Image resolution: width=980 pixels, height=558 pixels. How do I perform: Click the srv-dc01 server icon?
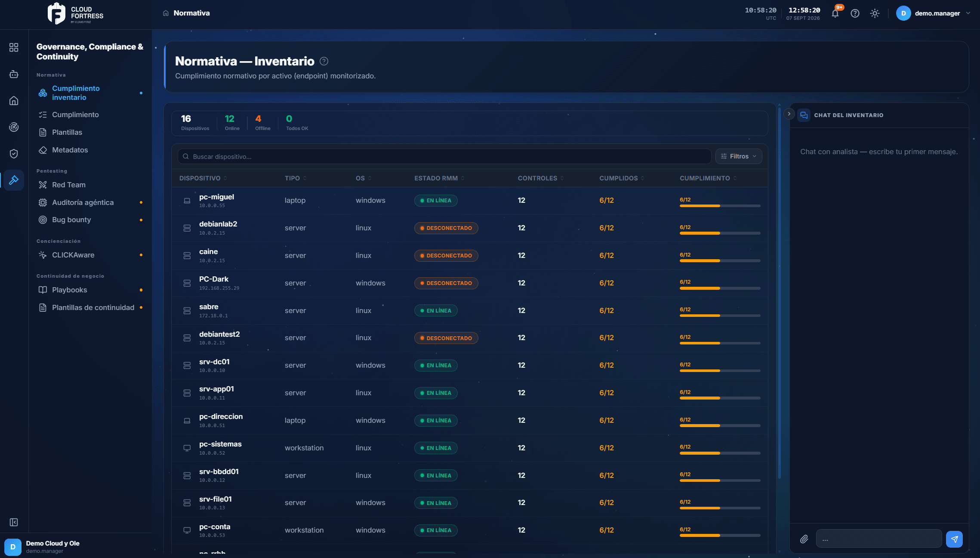click(x=187, y=366)
